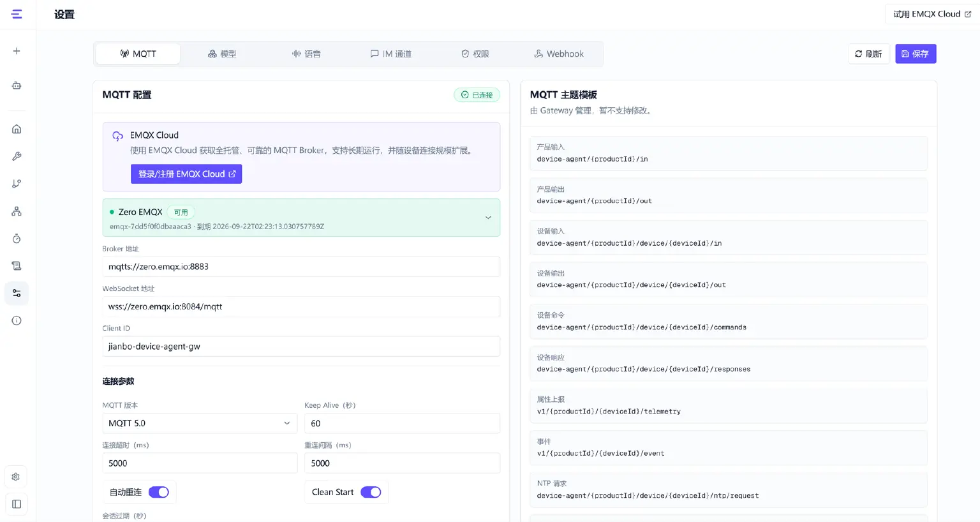Switch to the IM 通道 tab

(391, 54)
